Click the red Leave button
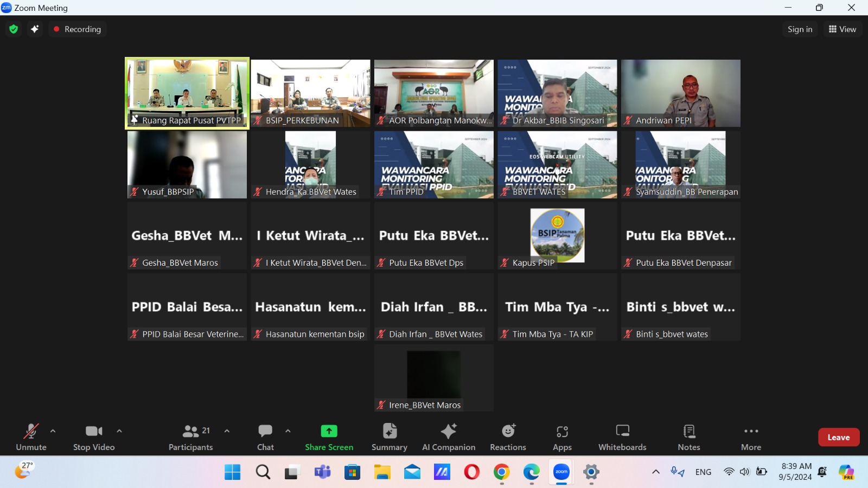Image resolution: width=868 pixels, height=488 pixels. coord(839,437)
